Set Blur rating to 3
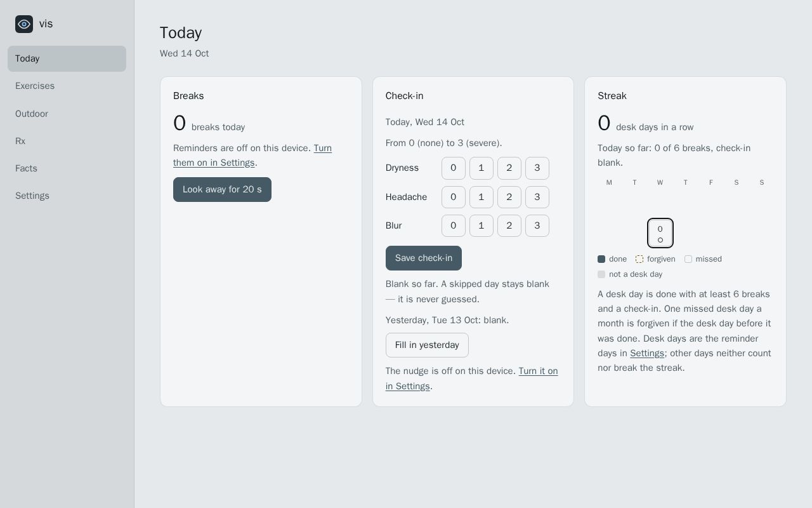The image size is (812, 508). [x=537, y=225]
